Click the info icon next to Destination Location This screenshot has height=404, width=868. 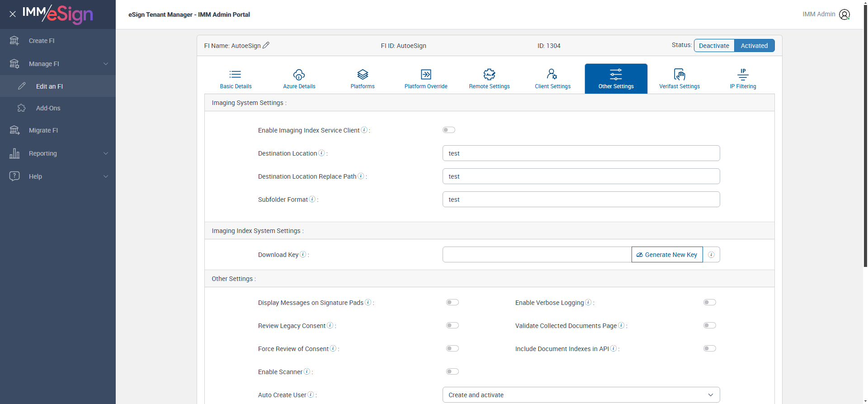click(x=321, y=153)
